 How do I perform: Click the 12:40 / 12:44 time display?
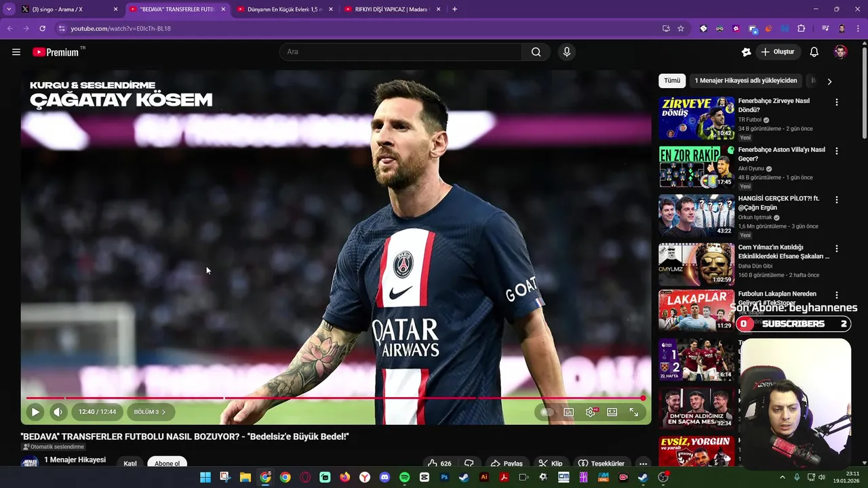tap(97, 411)
